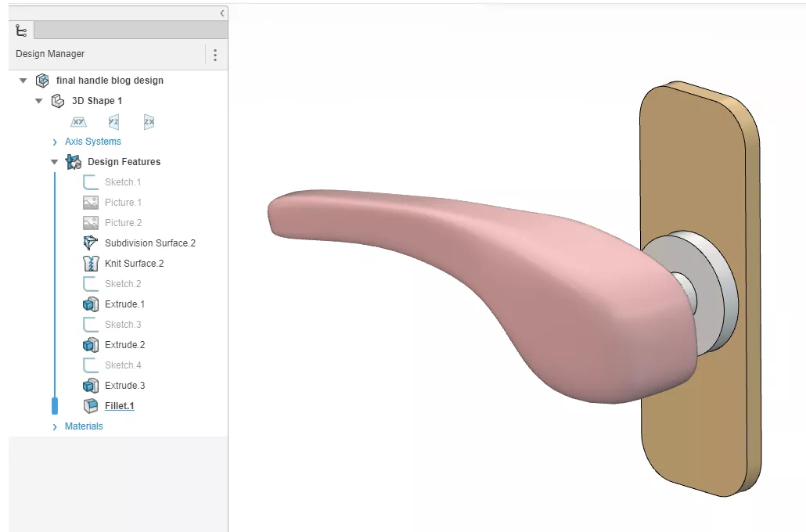Collapse the final handle blog design node
Screen dimensions: 806x532
[22, 80]
